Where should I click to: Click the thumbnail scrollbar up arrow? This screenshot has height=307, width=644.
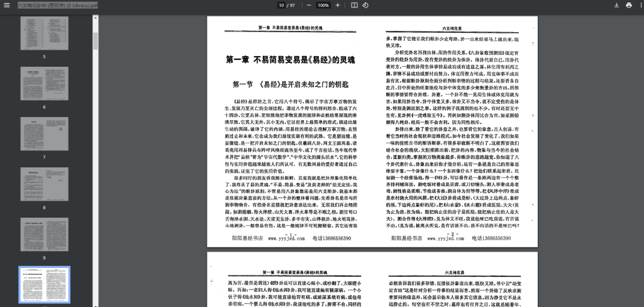pyautogui.click(x=96, y=18)
